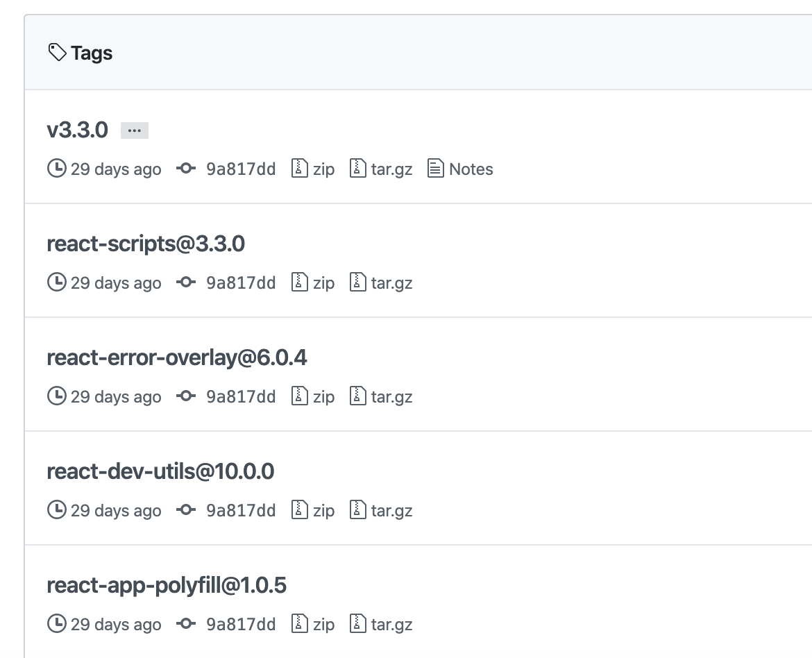Click '29 days ago' under react-scripts@3.3.0
The width and height of the screenshot is (812, 658).
click(116, 283)
